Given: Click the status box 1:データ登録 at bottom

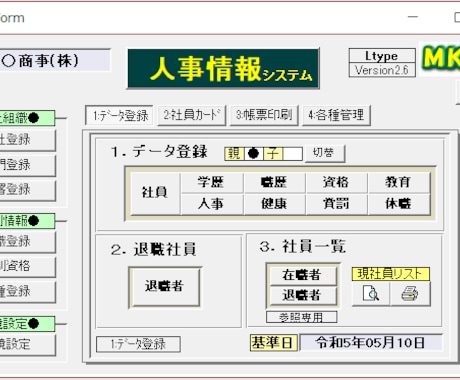Looking at the screenshot, I should (138, 344).
